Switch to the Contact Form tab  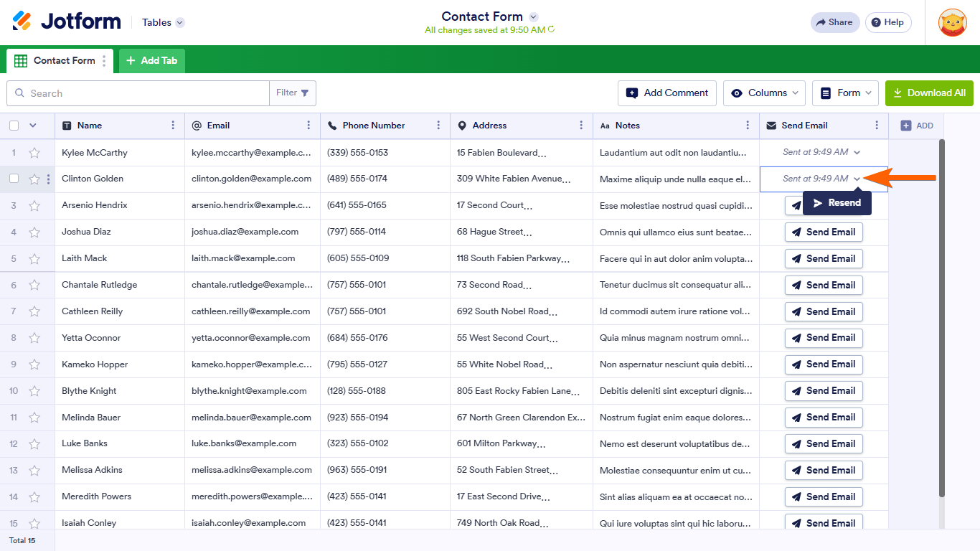coord(60,61)
